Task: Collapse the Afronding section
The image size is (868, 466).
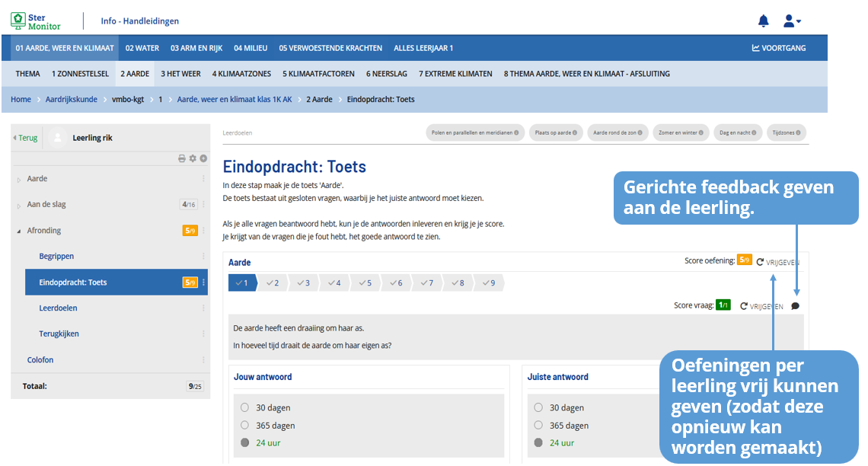Action: pos(19,231)
